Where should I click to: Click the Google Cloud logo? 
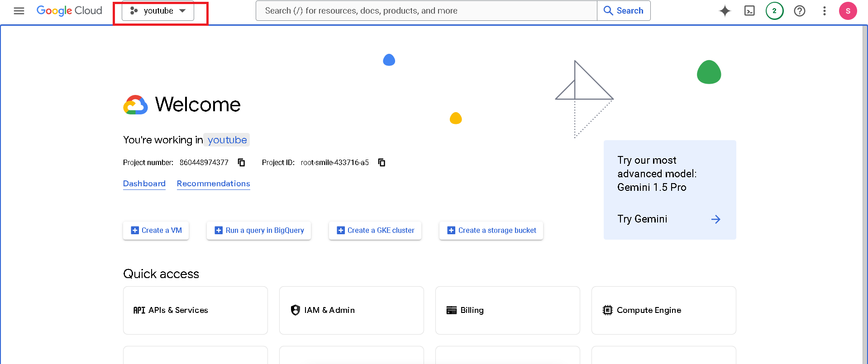coord(69,11)
